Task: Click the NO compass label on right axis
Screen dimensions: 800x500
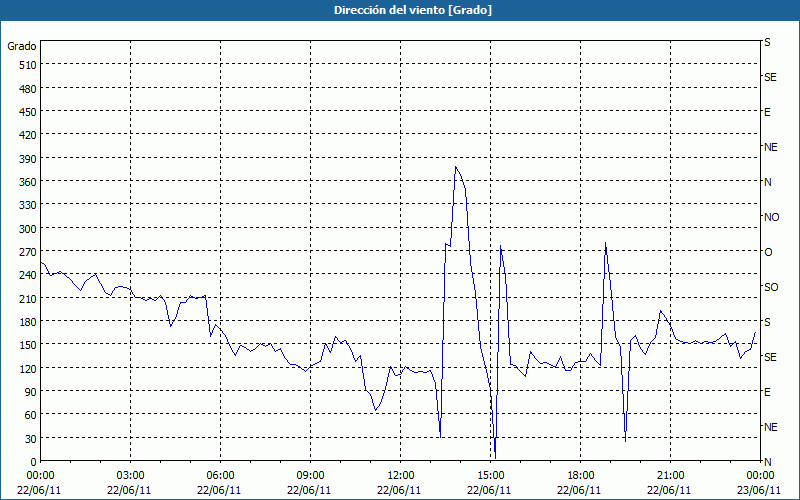Action: click(x=771, y=217)
